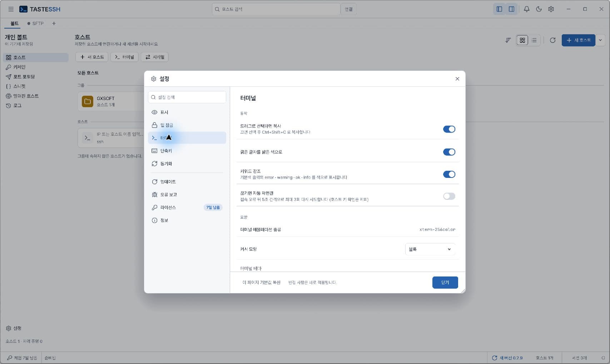The height and width of the screenshot is (364, 610).
Task: Click the 연결 button next to host search
Action: pyautogui.click(x=348, y=9)
